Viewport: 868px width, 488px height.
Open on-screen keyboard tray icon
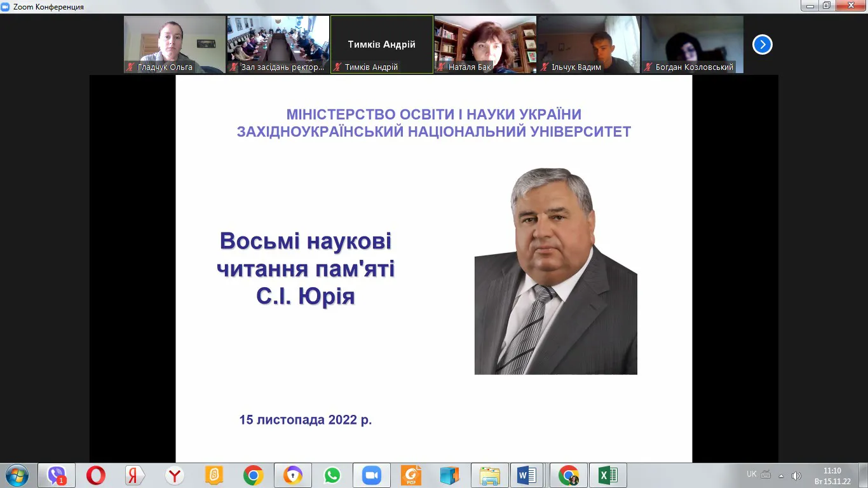tap(766, 475)
